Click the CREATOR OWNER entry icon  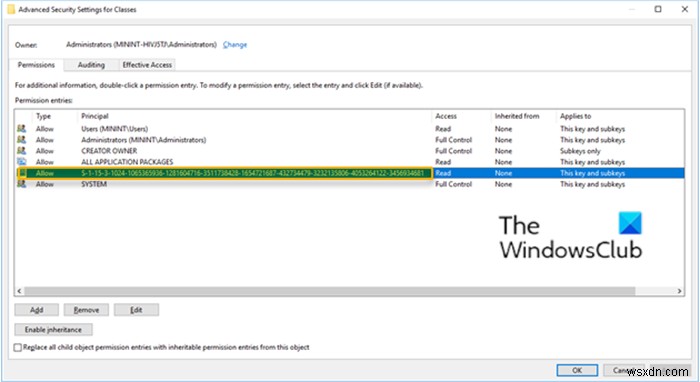[x=21, y=151]
